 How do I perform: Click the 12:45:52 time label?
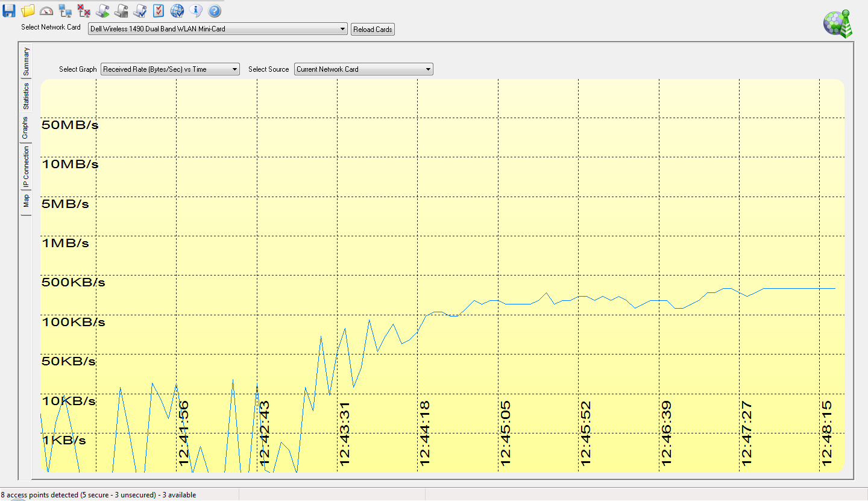coord(587,433)
